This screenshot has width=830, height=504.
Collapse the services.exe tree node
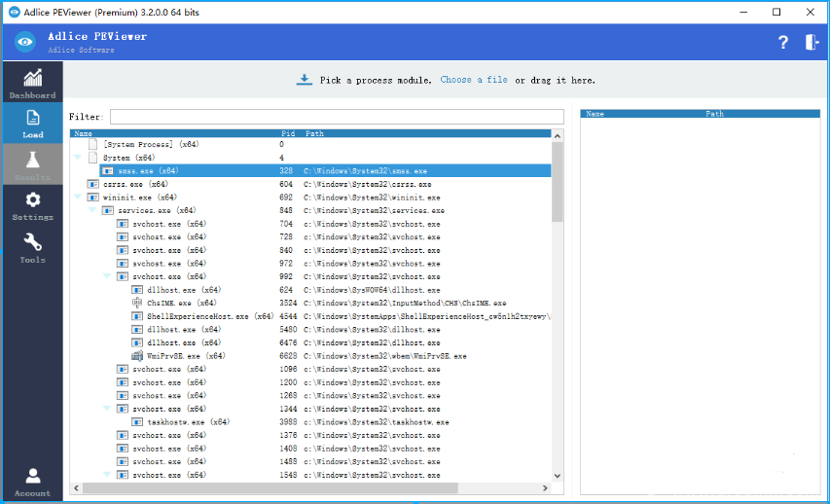point(92,210)
